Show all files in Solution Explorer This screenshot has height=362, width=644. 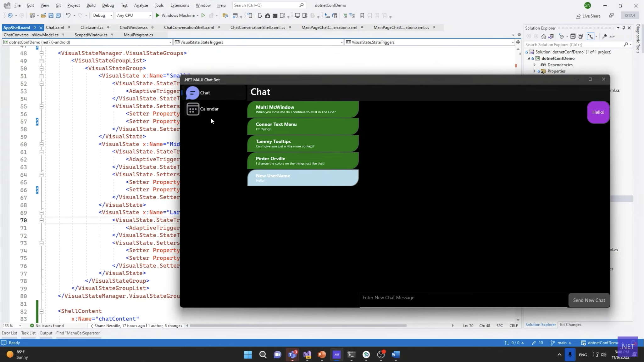tap(580, 36)
